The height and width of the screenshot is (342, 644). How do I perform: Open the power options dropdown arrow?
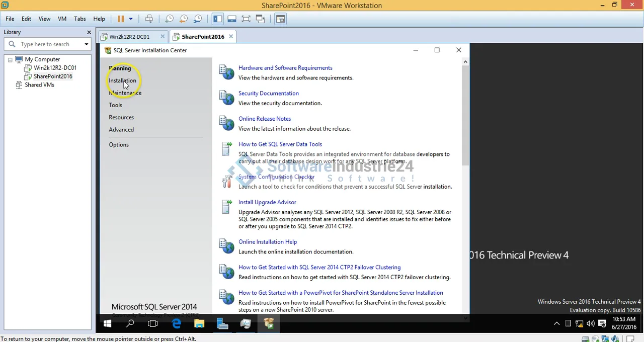click(131, 19)
